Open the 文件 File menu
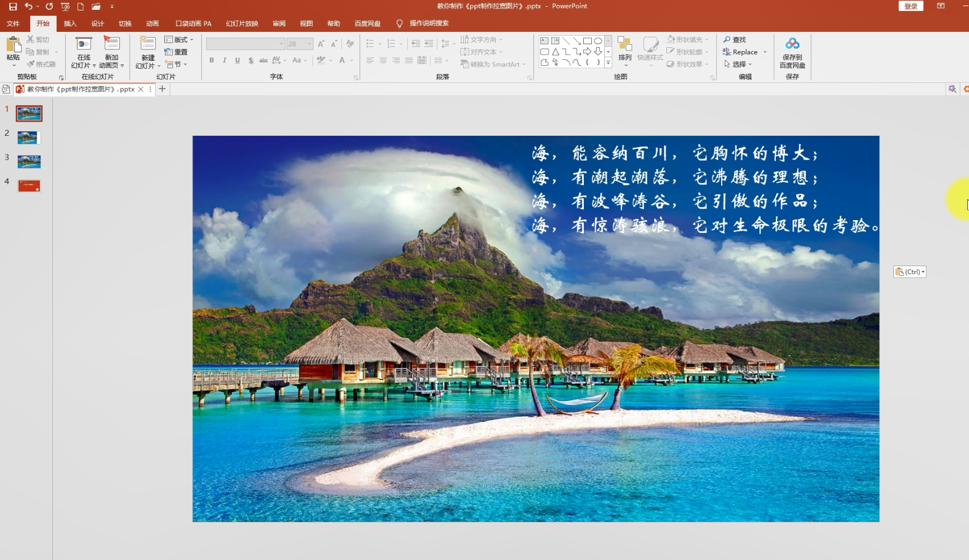 [x=13, y=23]
